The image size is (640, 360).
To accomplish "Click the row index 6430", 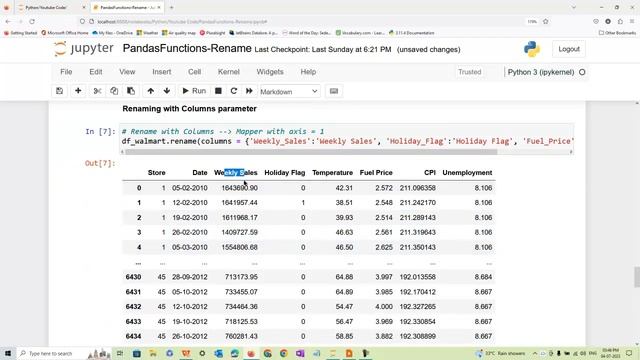I will coord(133,277).
